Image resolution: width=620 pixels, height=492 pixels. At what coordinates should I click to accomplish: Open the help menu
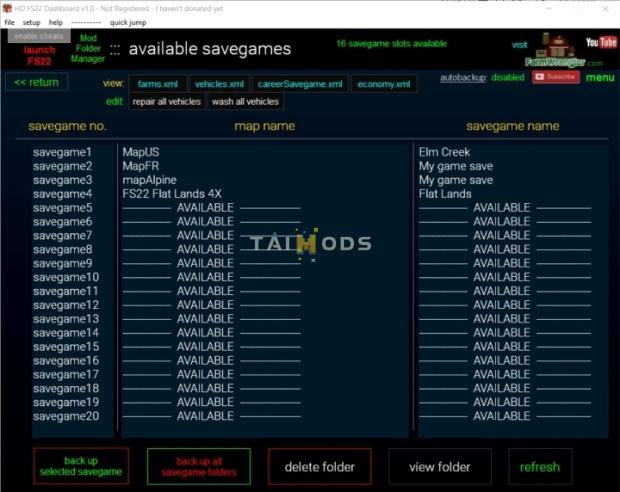click(56, 23)
